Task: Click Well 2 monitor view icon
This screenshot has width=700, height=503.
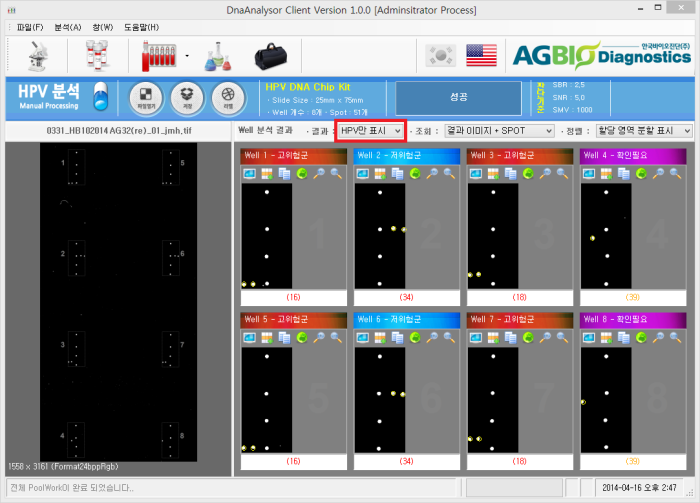Action: point(362,174)
